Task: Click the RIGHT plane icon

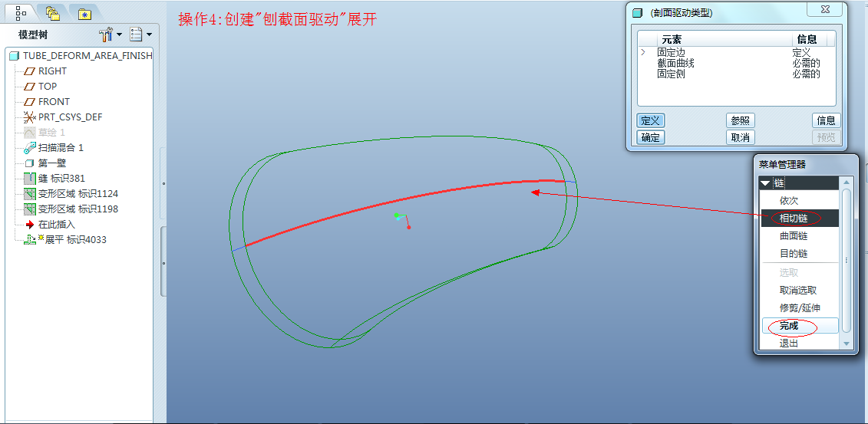Action: click(x=29, y=71)
